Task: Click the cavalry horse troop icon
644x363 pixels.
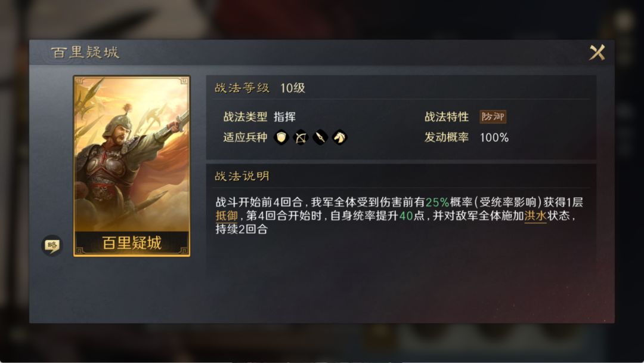Action: (340, 137)
